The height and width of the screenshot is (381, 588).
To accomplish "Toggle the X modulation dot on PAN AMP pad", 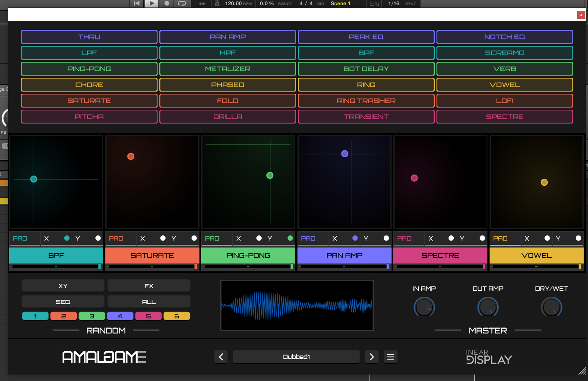I will (355, 238).
